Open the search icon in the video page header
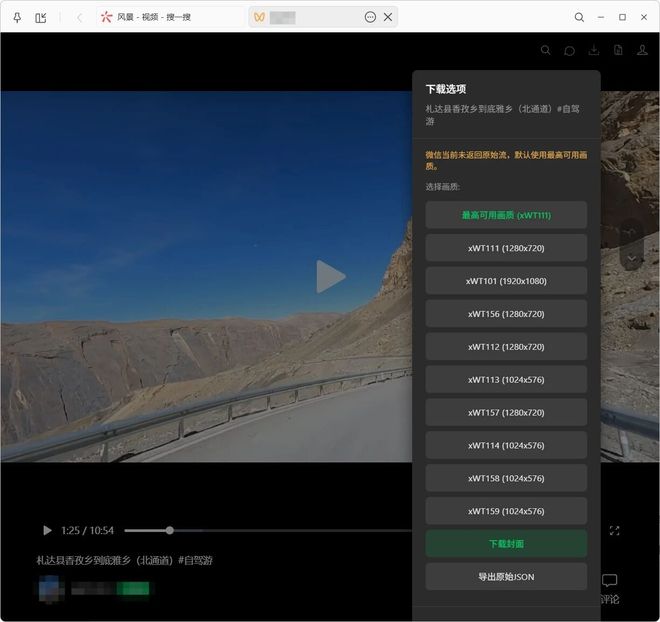This screenshot has height=622, width=660. click(x=546, y=51)
